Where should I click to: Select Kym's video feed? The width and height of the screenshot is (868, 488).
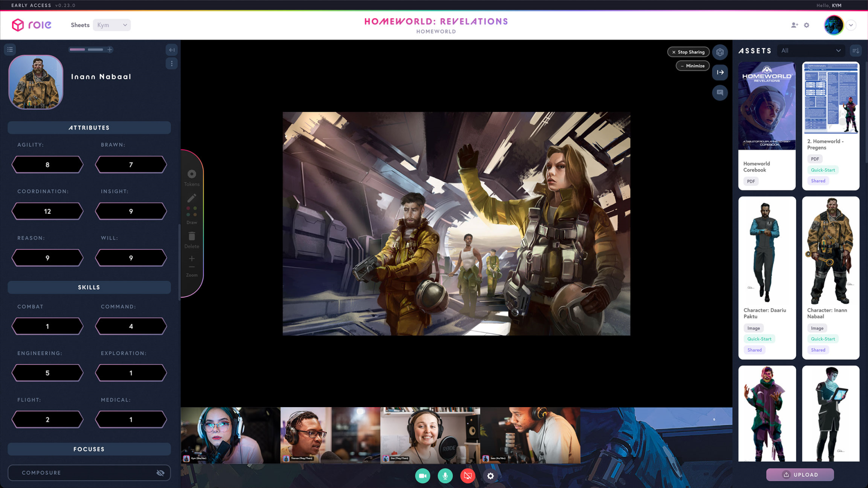[x=231, y=436]
